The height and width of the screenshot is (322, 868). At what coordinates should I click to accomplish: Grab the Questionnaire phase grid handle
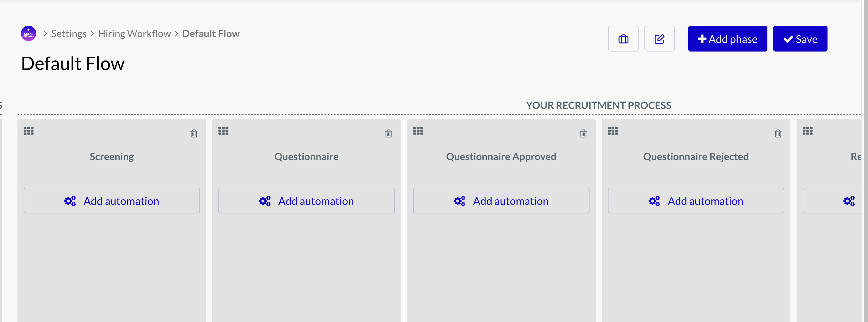pyautogui.click(x=223, y=131)
